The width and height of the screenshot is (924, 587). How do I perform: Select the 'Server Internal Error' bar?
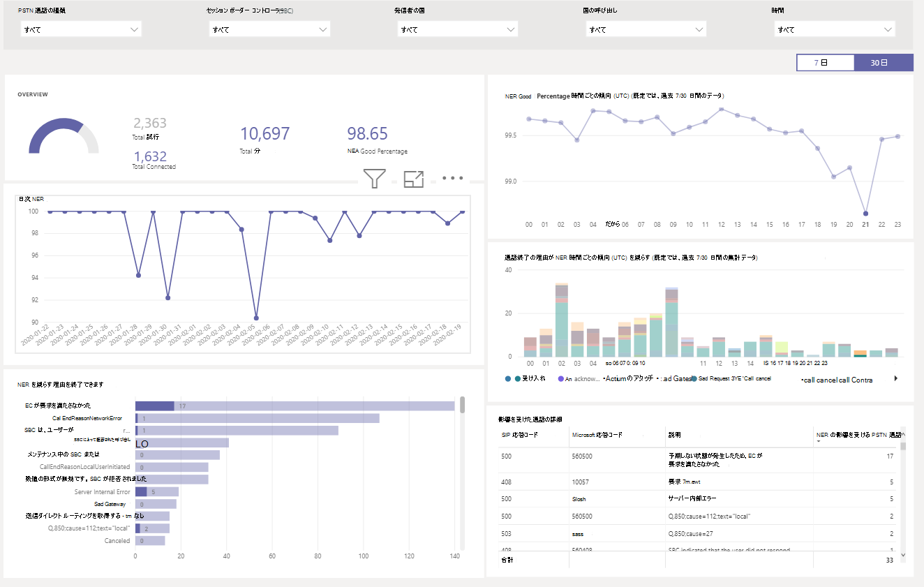click(156, 491)
